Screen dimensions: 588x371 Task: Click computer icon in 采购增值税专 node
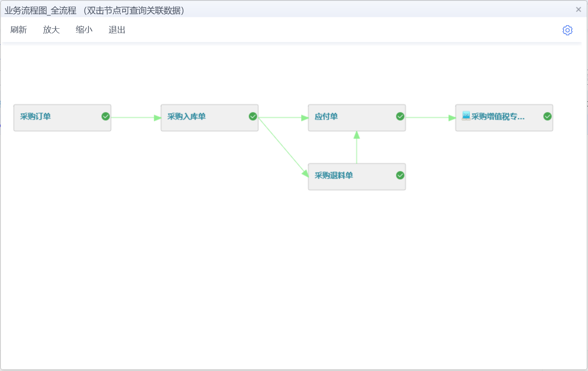coord(466,116)
